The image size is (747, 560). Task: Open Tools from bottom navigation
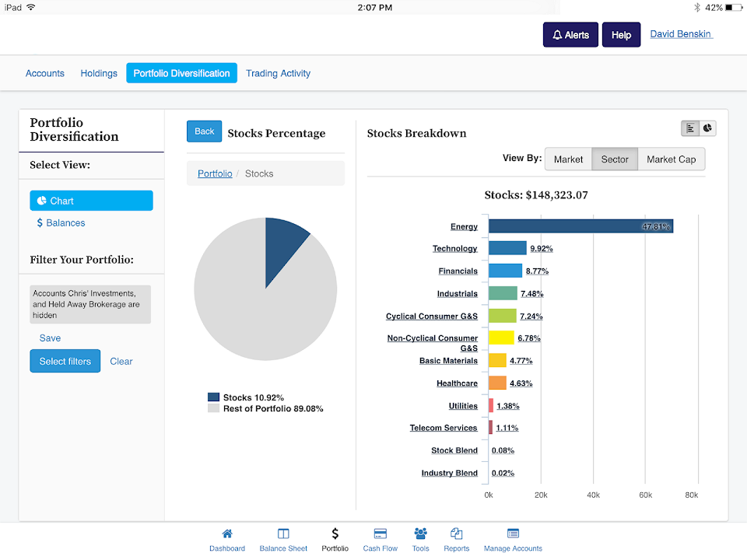(421, 540)
